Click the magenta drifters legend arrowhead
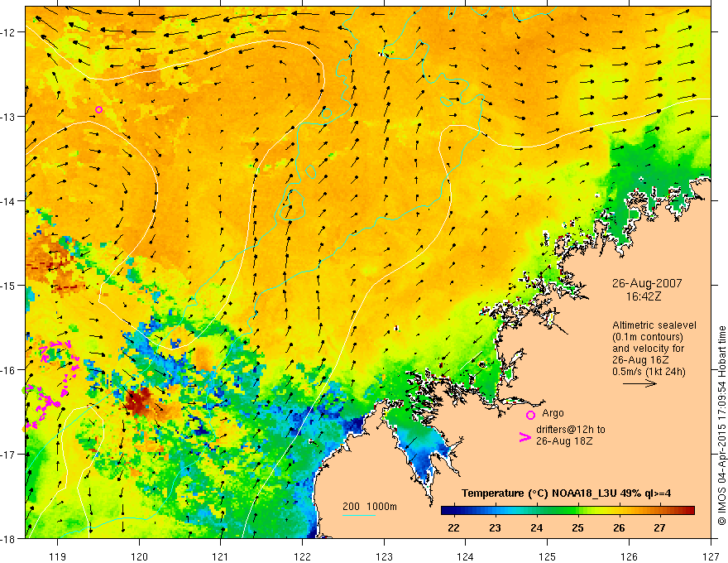The image size is (728, 563). 524,437
